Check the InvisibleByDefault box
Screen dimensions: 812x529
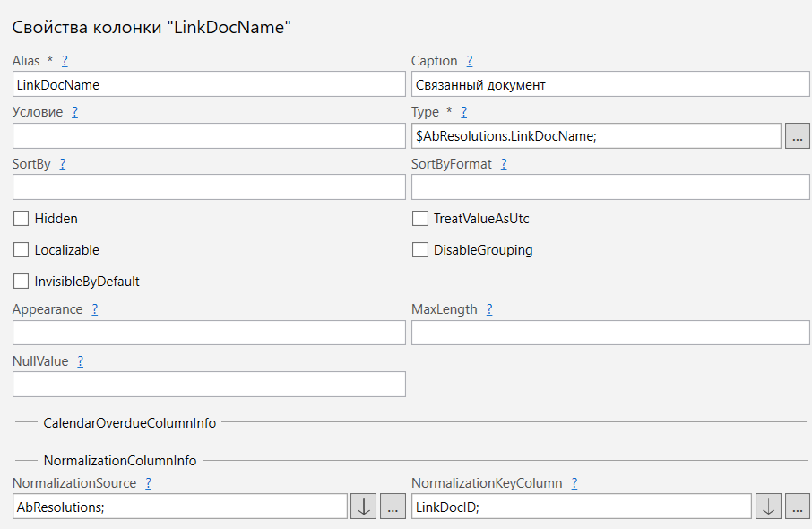22,282
